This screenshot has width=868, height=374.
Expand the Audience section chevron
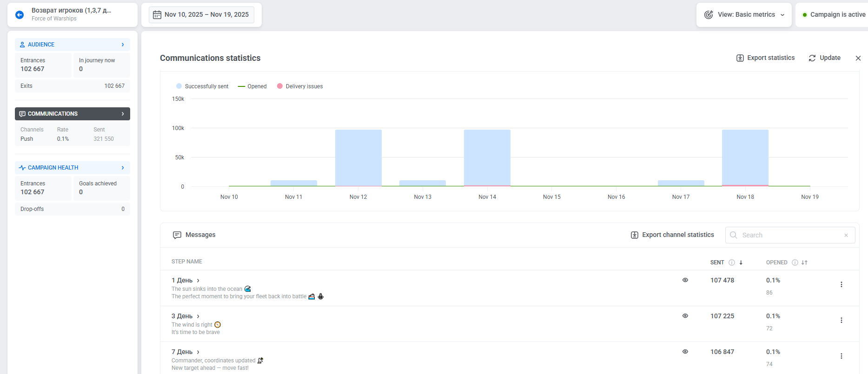pos(123,45)
